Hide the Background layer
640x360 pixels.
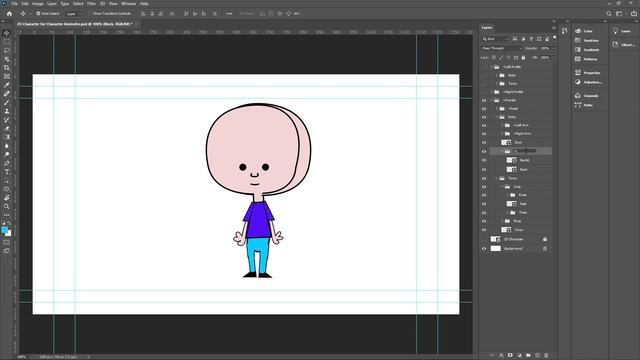[484, 249]
